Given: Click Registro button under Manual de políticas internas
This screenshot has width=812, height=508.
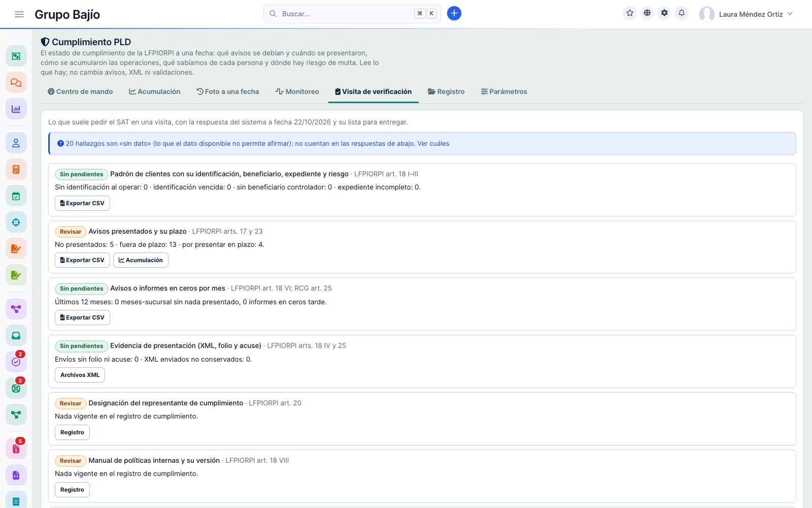Looking at the screenshot, I should (x=72, y=490).
